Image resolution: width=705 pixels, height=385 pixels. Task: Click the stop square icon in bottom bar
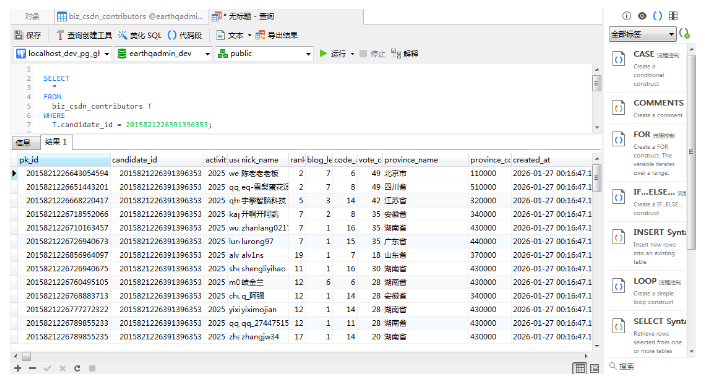(92, 368)
